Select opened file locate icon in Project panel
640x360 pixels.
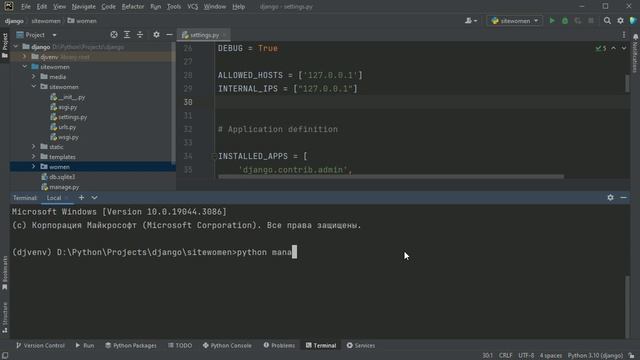pyautogui.click(x=114, y=35)
